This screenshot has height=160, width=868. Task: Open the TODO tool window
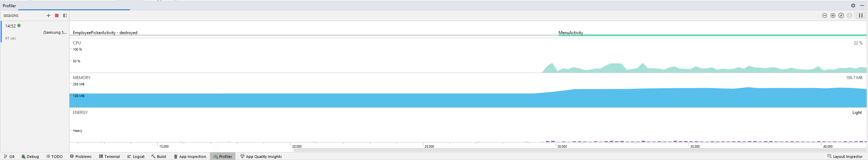pyautogui.click(x=54, y=157)
